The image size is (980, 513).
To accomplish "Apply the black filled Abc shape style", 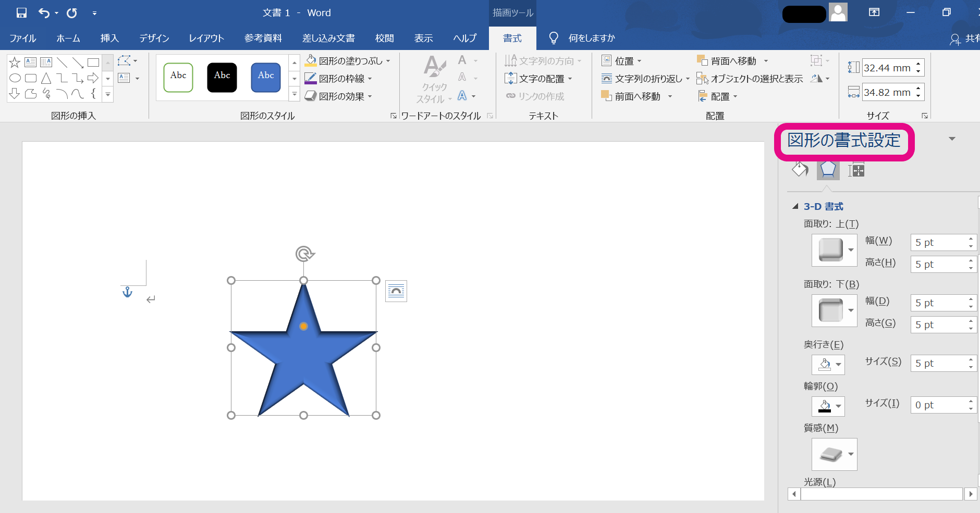I will click(x=222, y=77).
